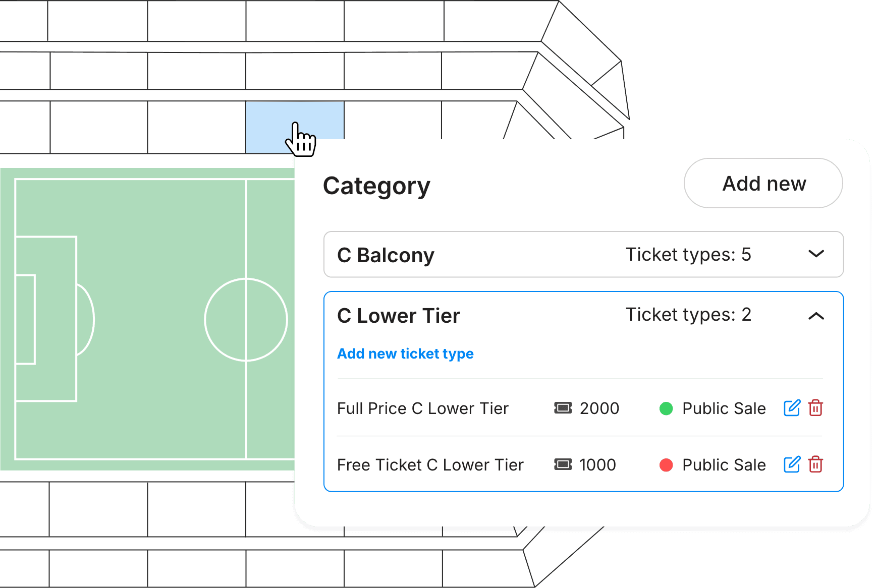Click the red status dot
The height and width of the screenshot is (588, 876).
(x=666, y=465)
